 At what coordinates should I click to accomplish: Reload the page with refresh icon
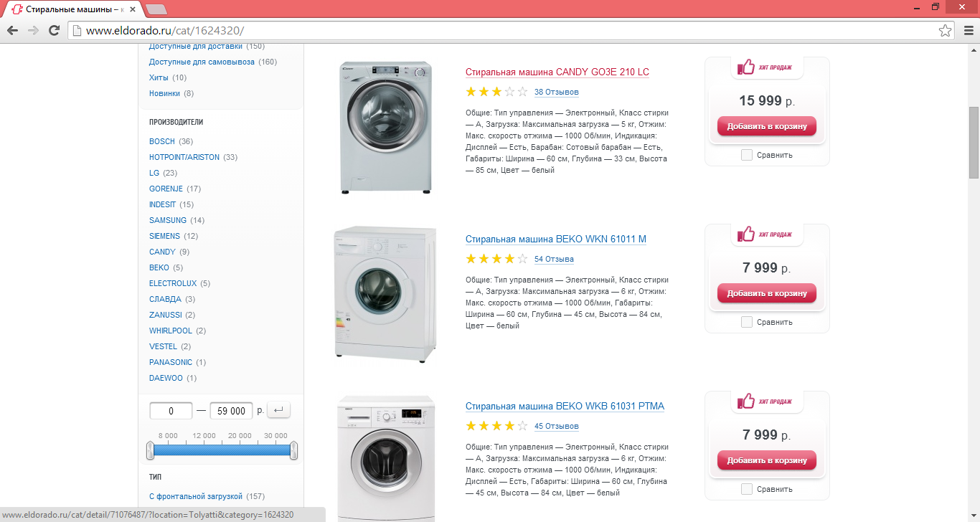point(54,30)
